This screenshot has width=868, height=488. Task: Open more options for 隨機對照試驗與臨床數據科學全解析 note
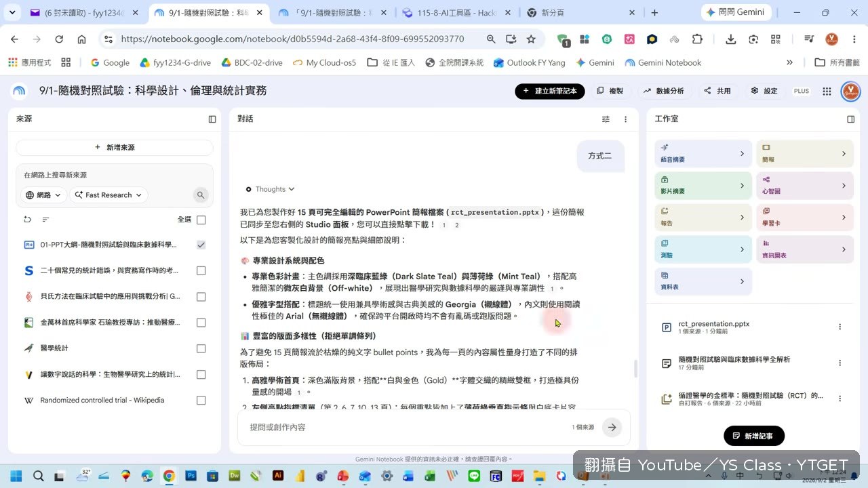click(x=840, y=363)
